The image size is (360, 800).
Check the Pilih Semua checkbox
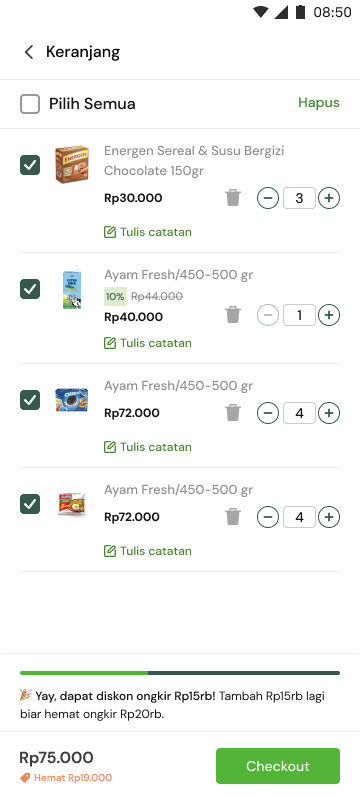(30, 104)
